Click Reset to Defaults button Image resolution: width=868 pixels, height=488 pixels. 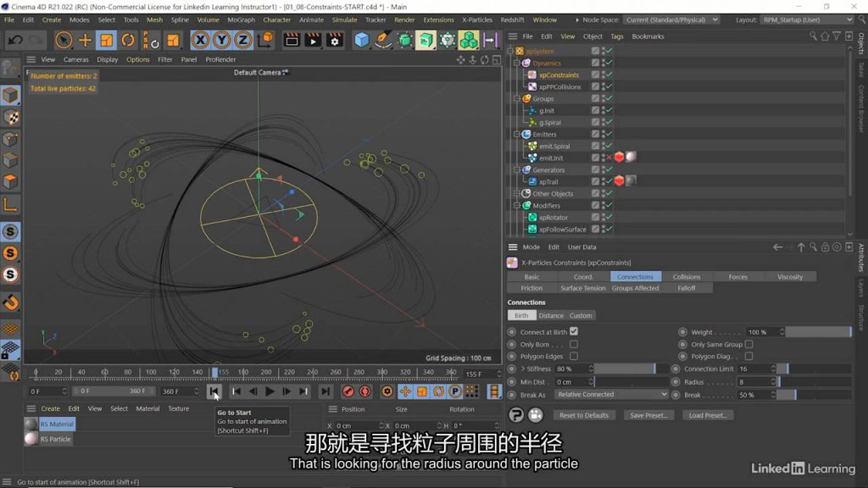coord(583,415)
